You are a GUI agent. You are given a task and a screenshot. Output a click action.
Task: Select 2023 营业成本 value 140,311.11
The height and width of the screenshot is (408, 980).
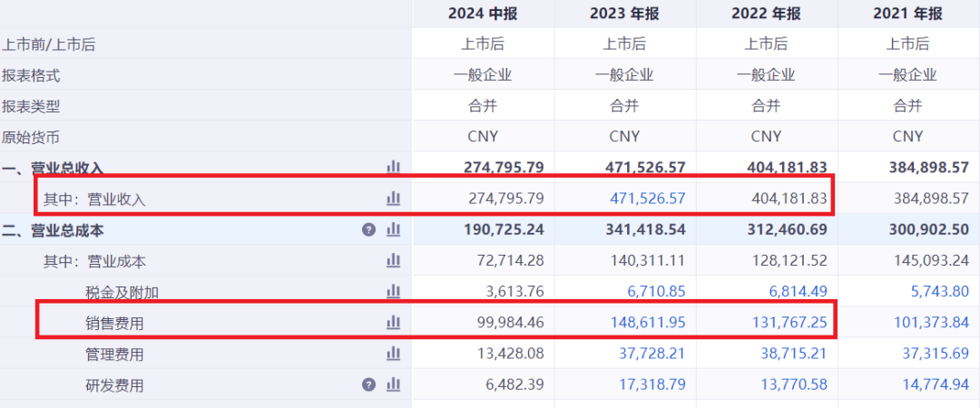(648, 260)
